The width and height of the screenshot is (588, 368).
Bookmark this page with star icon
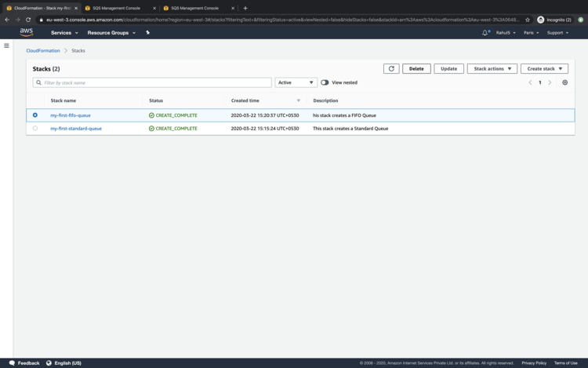(528, 20)
